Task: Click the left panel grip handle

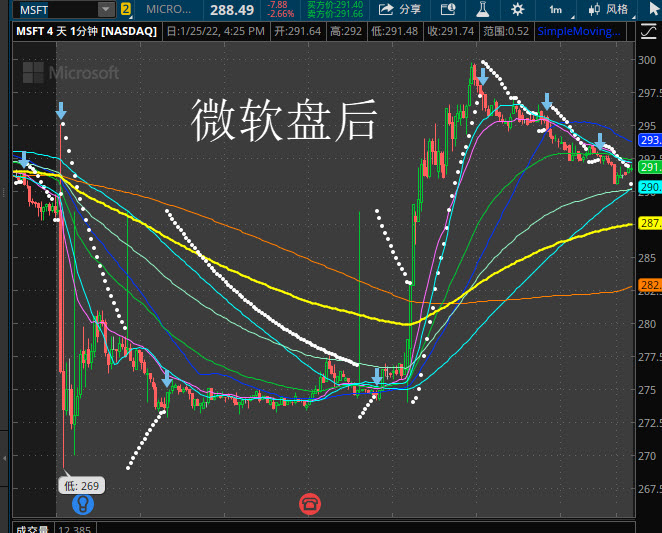Action: click(x=3, y=193)
